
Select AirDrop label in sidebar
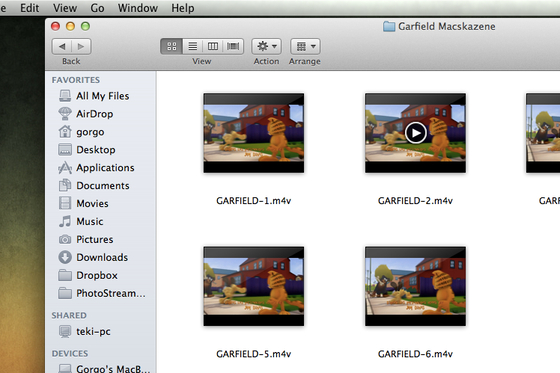coord(95,114)
